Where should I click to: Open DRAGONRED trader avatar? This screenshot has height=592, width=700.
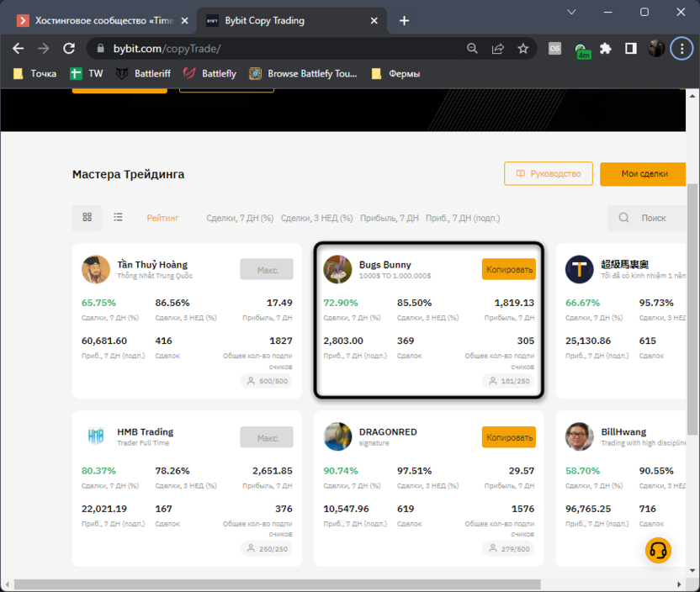[338, 436]
